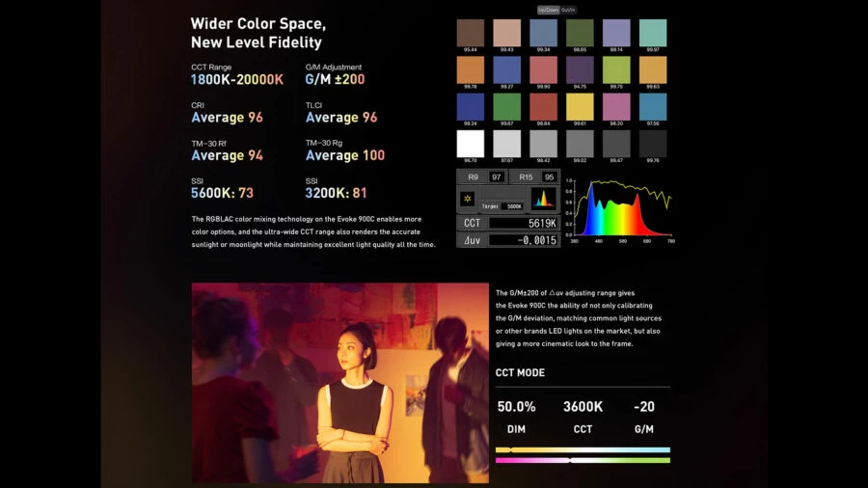The height and width of the screenshot is (488, 868).
Task: Click the CCT color temperature slider
Action: tap(583, 449)
